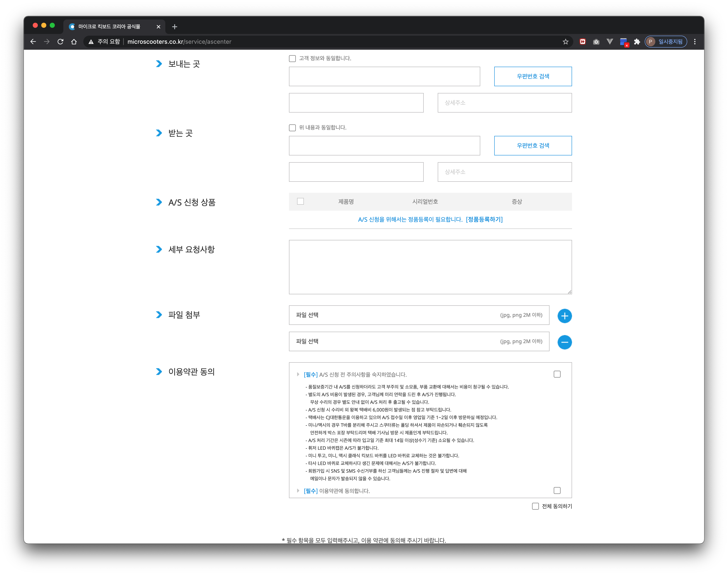Select the 마이크로 킥보드 코리아 browser tab
Screen dimensions: 728x575
tap(109, 27)
